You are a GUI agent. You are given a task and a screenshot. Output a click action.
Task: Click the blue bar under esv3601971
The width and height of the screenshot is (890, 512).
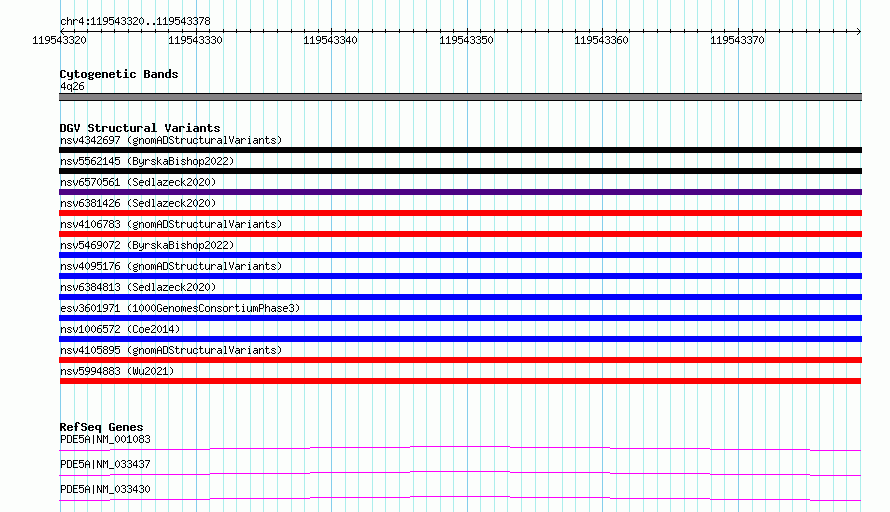(460, 318)
